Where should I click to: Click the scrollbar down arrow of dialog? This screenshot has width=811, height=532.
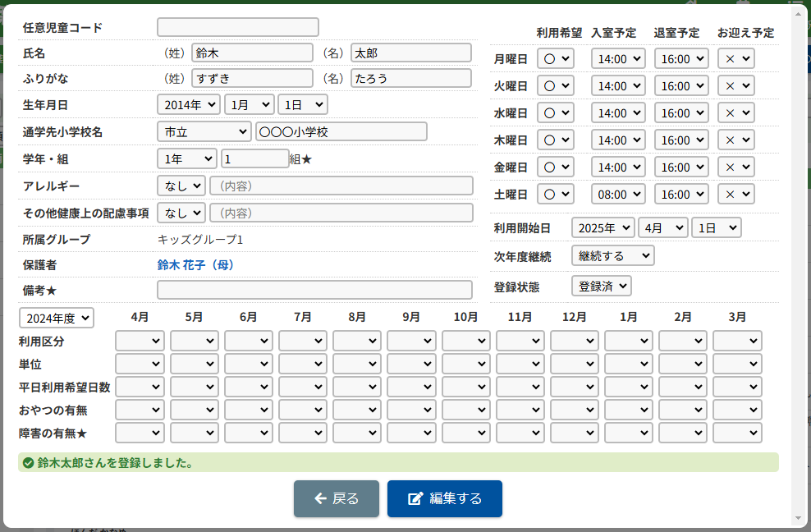point(800,518)
